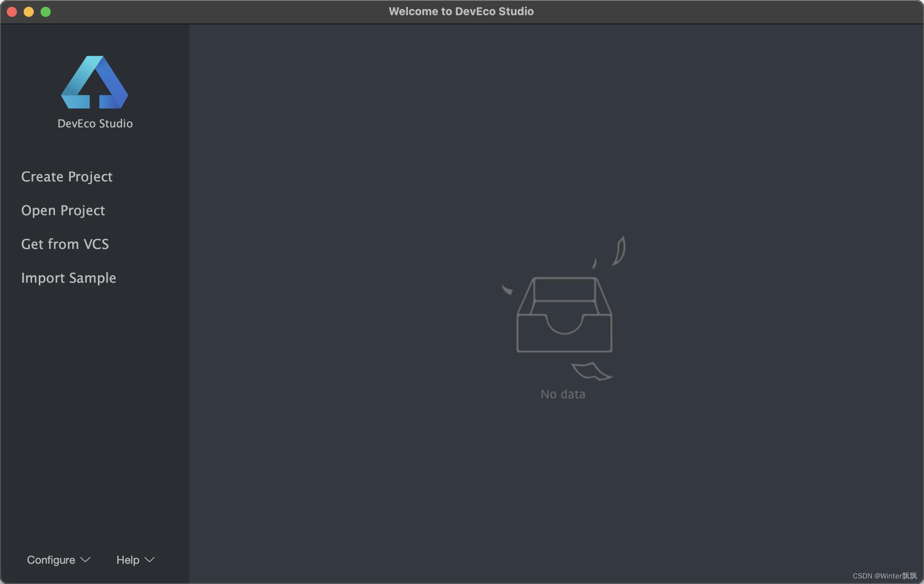
Task: Click the paper sheet below the tray
Action: tap(591, 371)
